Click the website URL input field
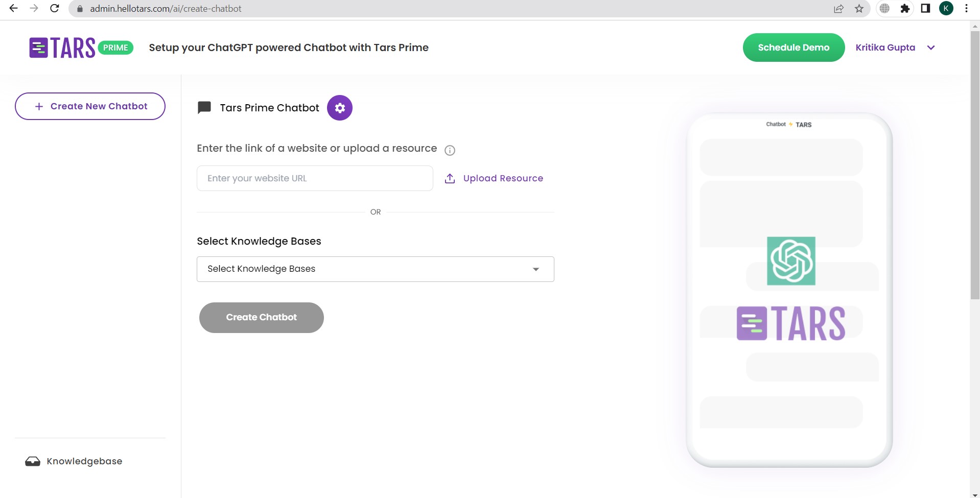 pyautogui.click(x=314, y=178)
